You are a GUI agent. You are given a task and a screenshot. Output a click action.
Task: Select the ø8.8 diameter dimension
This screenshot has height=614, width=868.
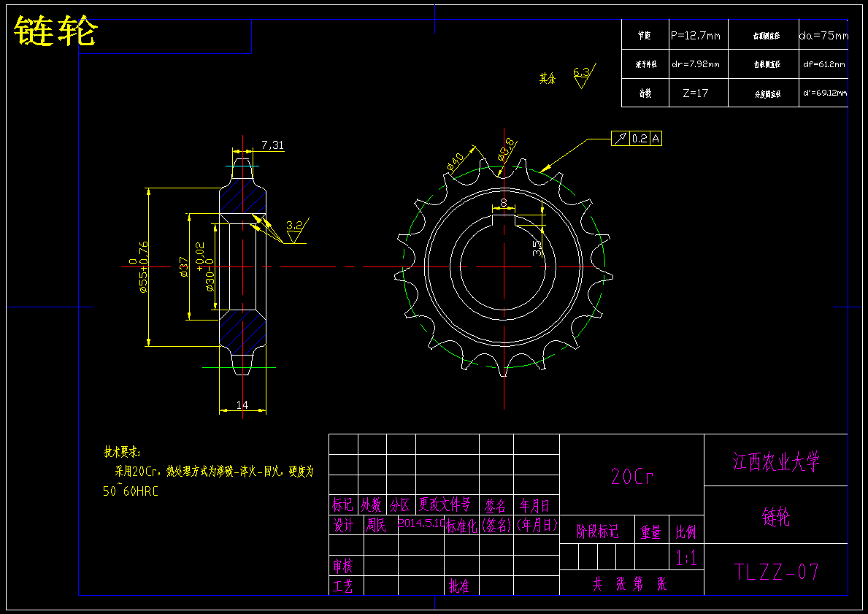(x=507, y=150)
